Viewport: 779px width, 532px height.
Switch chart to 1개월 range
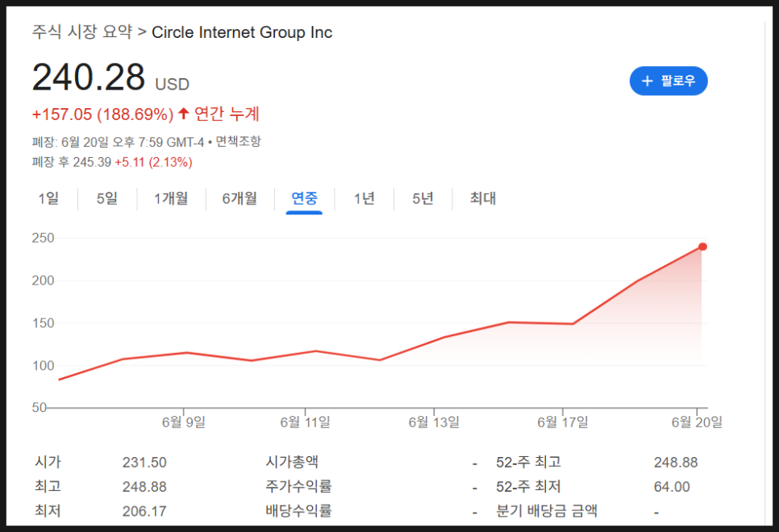coord(171,198)
